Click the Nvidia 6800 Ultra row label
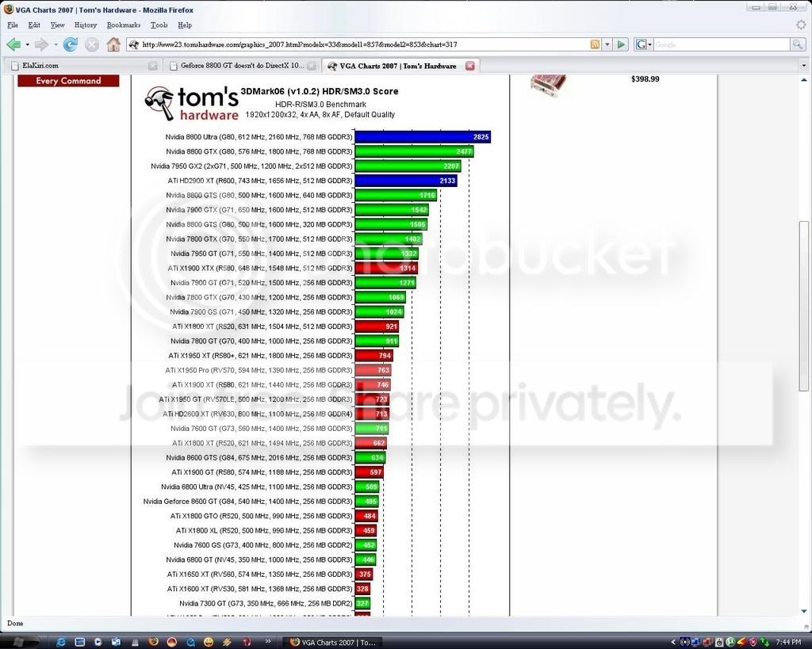The width and height of the screenshot is (812, 649). [x=257, y=487]
